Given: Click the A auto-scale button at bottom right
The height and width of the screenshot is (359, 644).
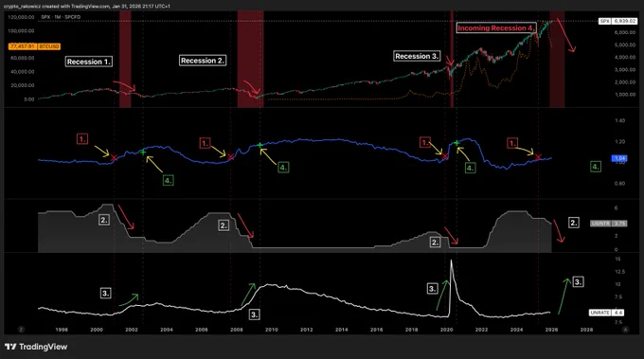Looking at the screenshot, I should coord(625,330).
